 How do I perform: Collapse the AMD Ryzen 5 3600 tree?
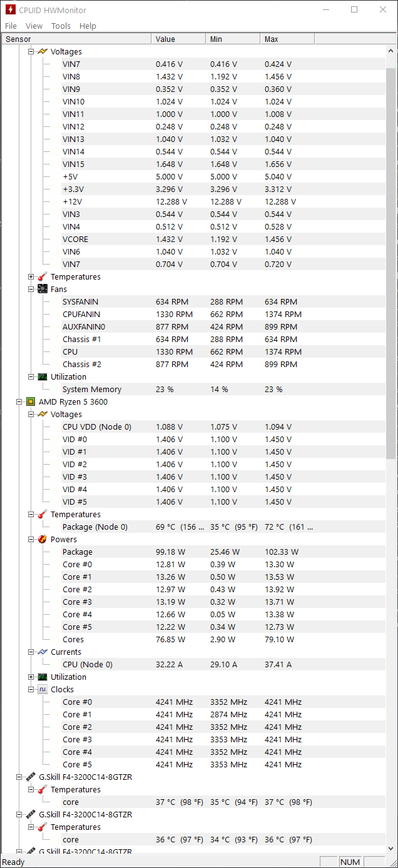(x=19, y=401)
